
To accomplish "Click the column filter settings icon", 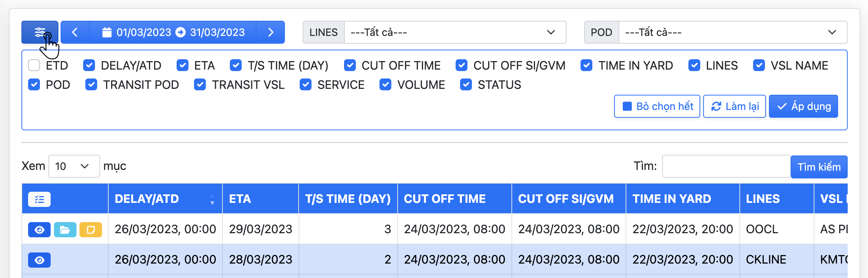I will pyautogui.click(x=40, y=32).
